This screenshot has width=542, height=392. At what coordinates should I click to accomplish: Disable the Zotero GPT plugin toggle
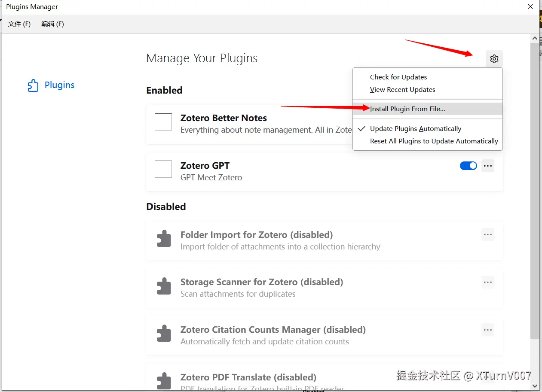click(469, 166)
